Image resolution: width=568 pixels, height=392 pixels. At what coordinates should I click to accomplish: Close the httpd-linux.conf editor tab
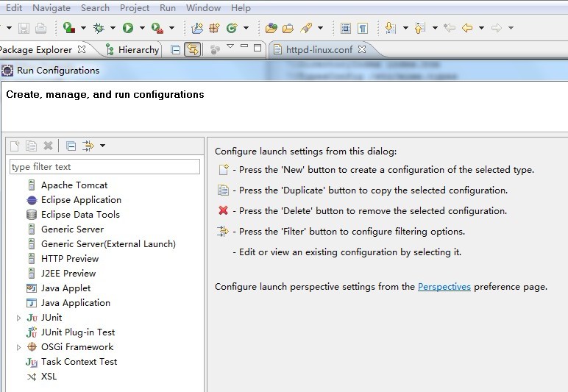tap(361, 49)
